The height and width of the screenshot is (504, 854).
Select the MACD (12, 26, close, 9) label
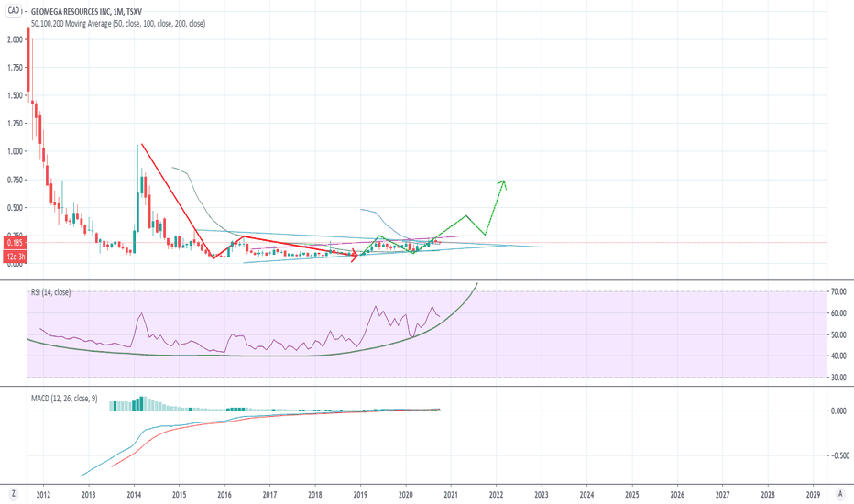64,399
